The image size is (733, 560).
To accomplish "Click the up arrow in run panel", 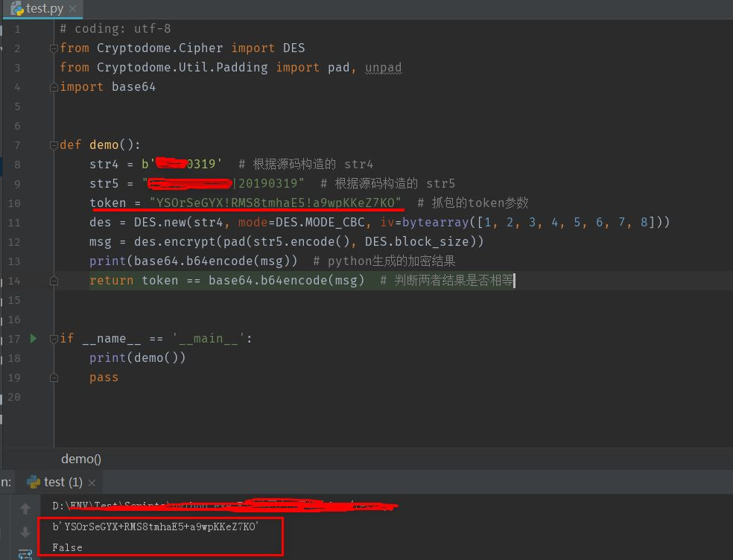I will [25, 508].
